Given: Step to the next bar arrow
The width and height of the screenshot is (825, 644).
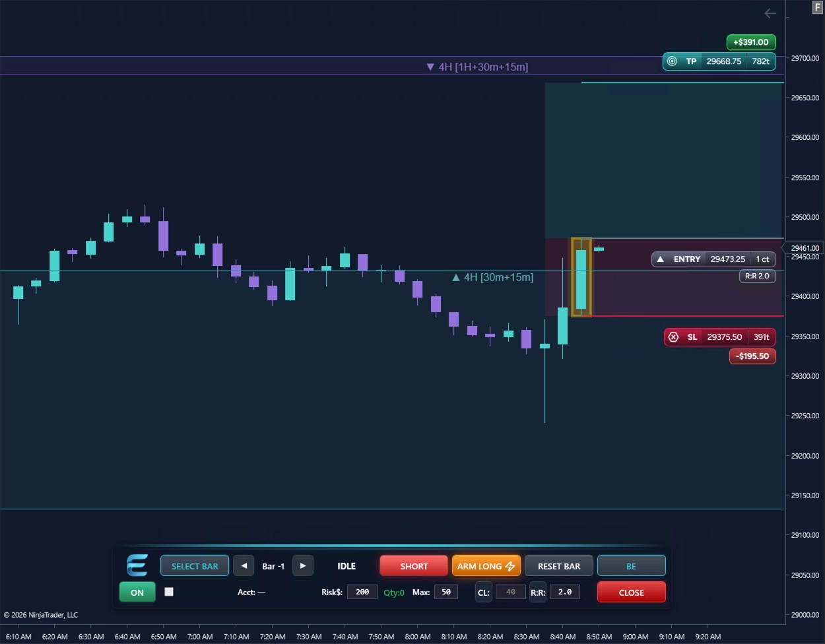Looking at the screenshot, I should [303, 565].
